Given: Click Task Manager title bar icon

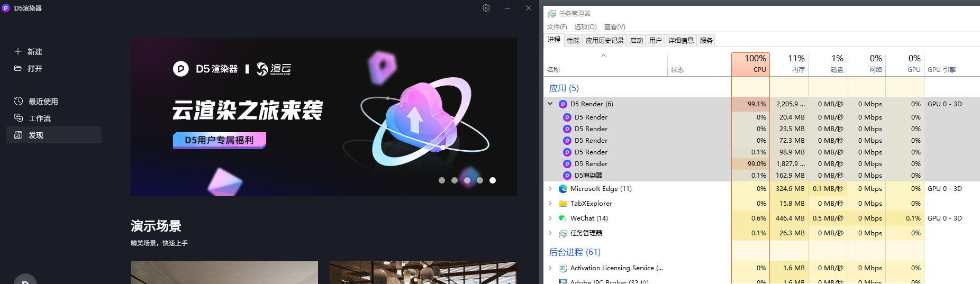Looking at the screenshot, I should point(552,14).
